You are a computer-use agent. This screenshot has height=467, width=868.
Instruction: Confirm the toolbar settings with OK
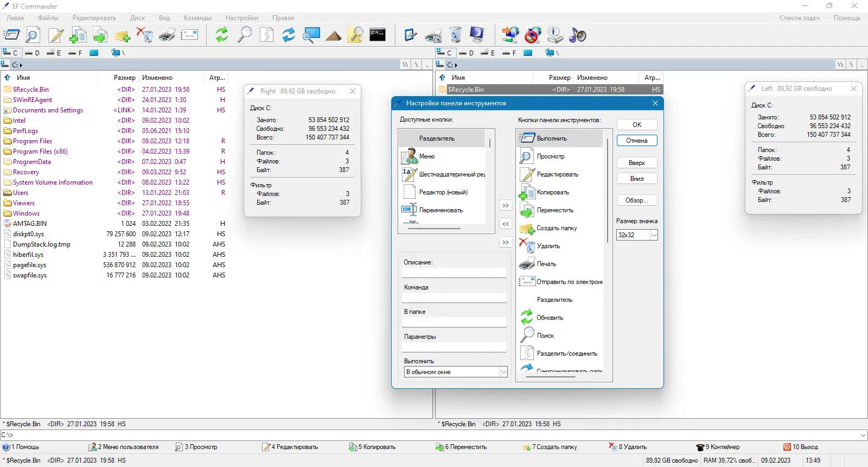[x=637, y=125]
